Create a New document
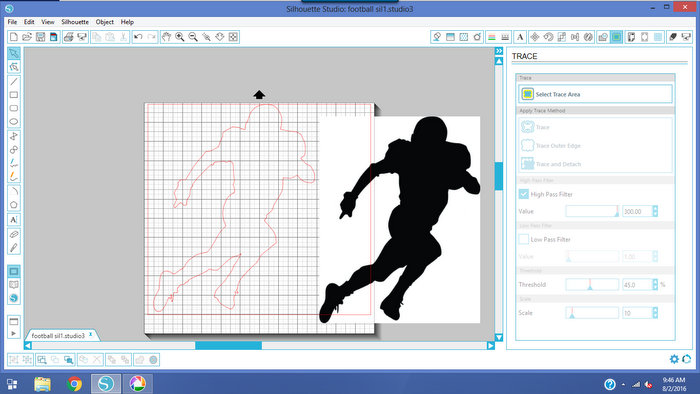The height and width of the screenshot is (394, 700). click(x=13, y=37)
